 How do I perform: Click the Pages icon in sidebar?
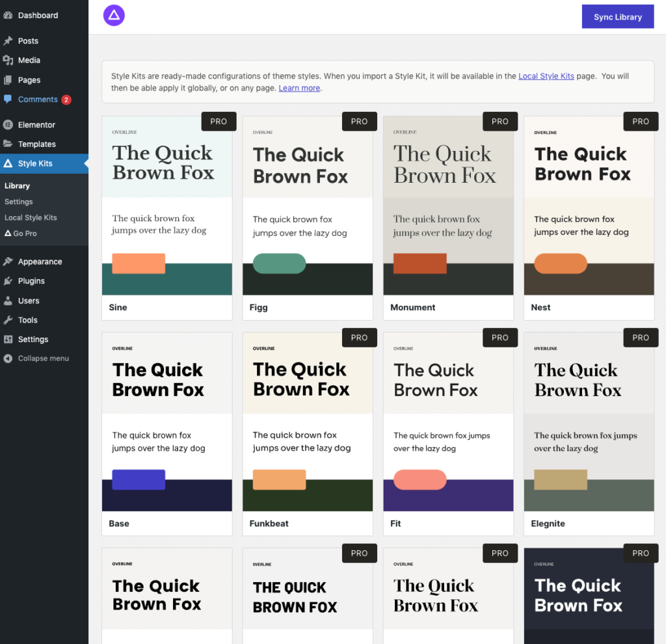pyautogui.click(x=8, y=80)
